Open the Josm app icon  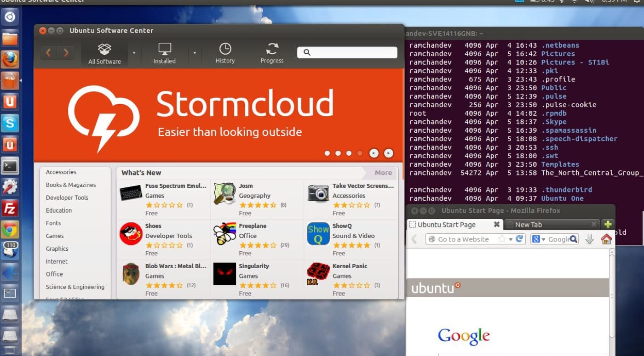tap(225, 193)
